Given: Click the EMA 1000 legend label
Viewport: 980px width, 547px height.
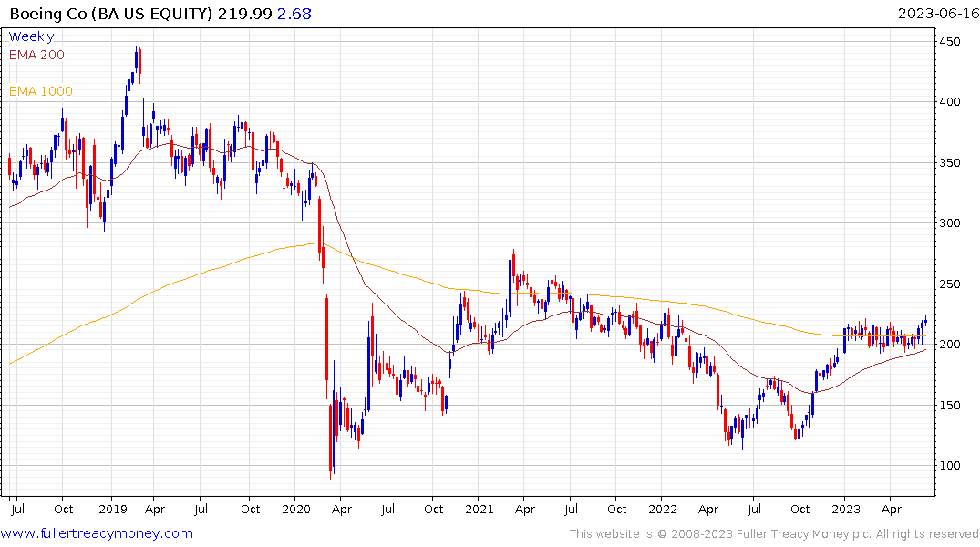Looking at the screenshot, I should 41,91.
